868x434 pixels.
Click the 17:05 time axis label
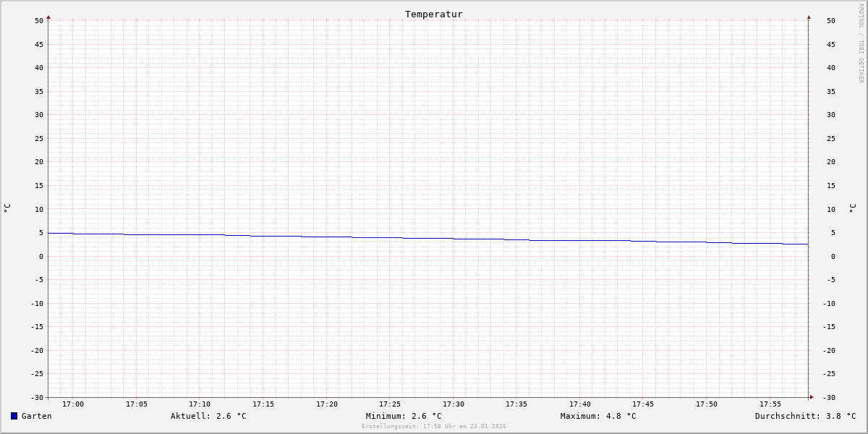click(x=137, y=404)
